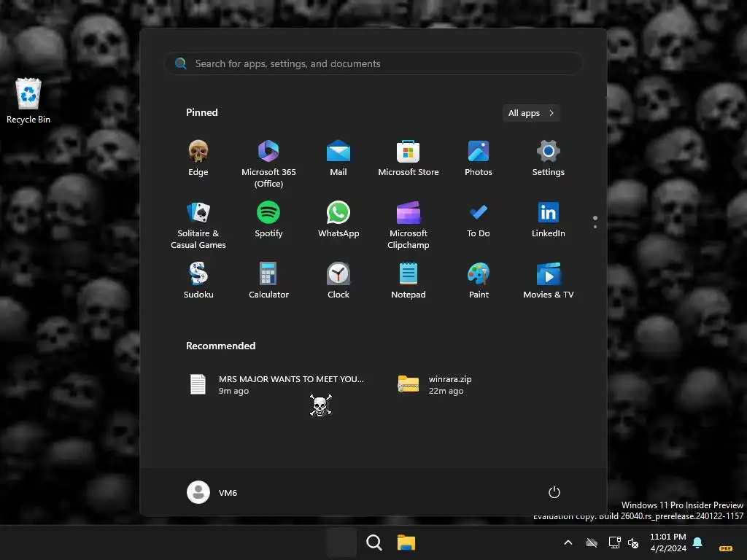Open recommended file MRS MAJOR WANTS TO MEET YOU
Screen dimensions: 747x560
pos(276,385)
